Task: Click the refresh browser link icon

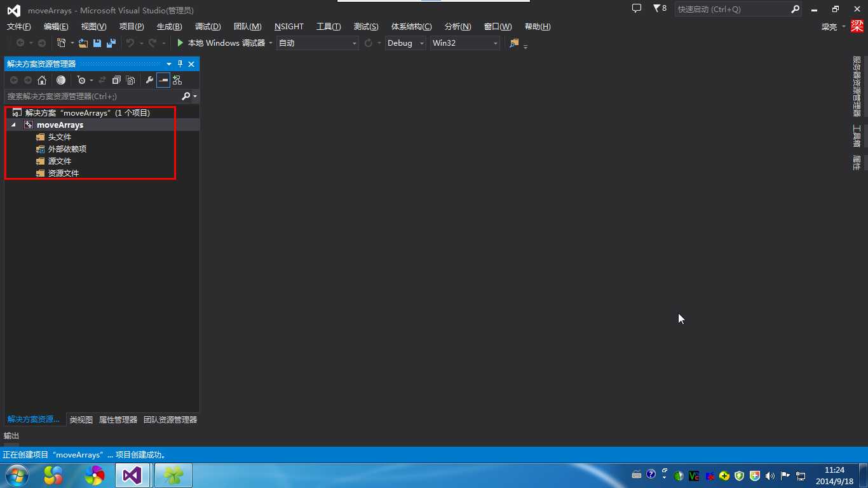Action: tap(369, 43)
